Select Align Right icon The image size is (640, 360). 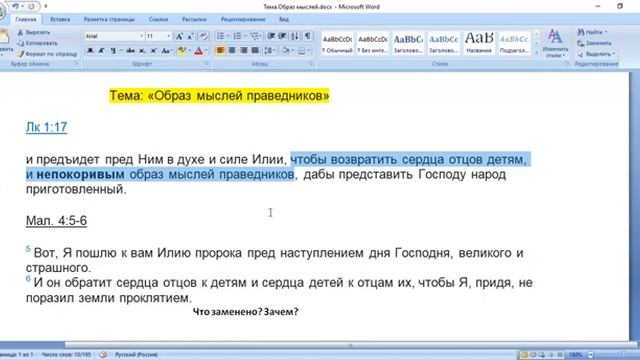[x=244, y=51]
